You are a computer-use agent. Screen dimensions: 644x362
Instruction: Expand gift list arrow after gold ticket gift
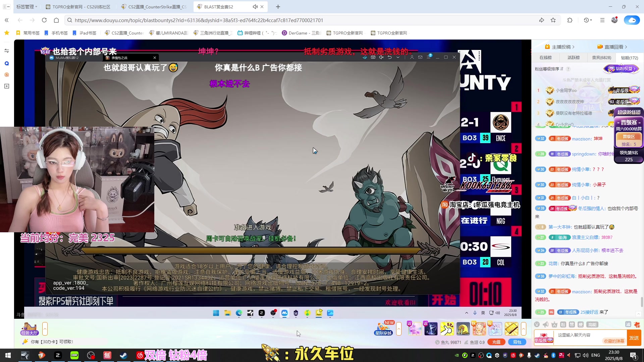click(x=524, y=328)
